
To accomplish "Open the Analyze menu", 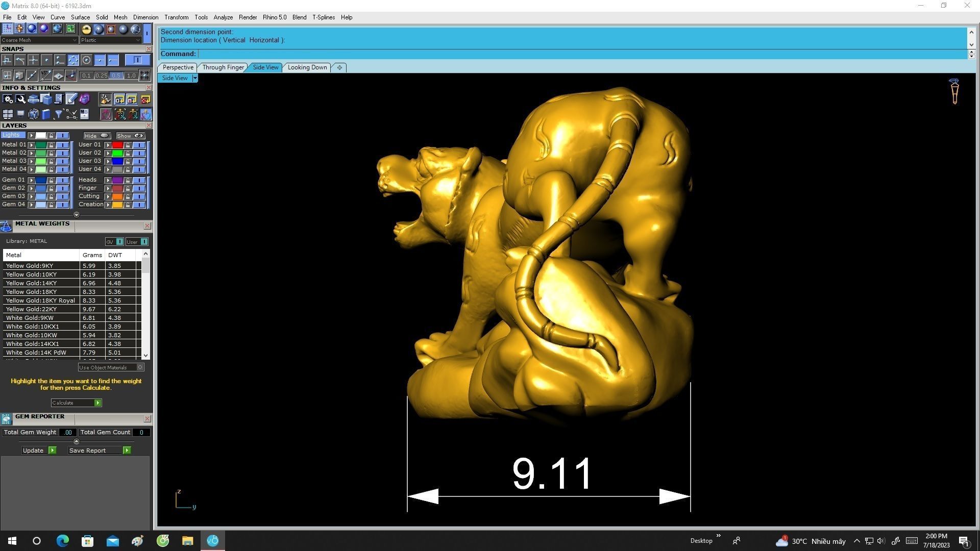I will click(x=223, y=17).
